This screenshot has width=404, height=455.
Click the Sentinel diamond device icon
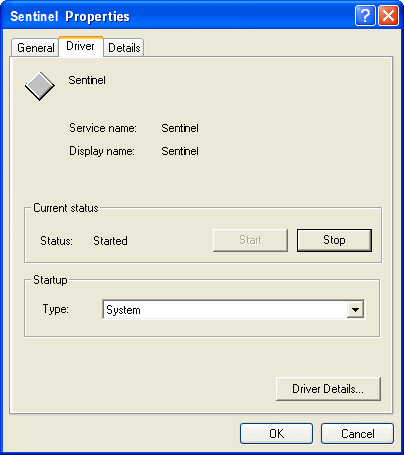(x=40, y=86)
